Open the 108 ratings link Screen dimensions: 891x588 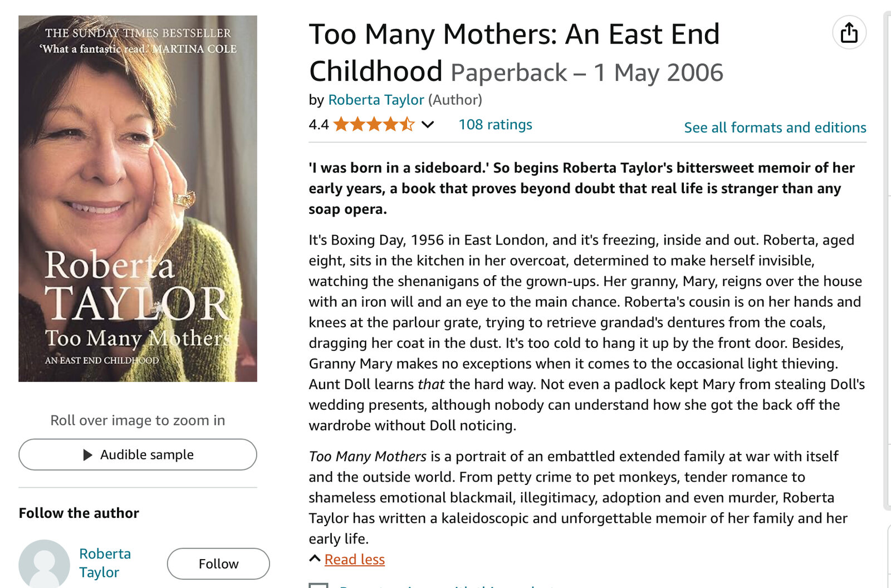[495, 124]
